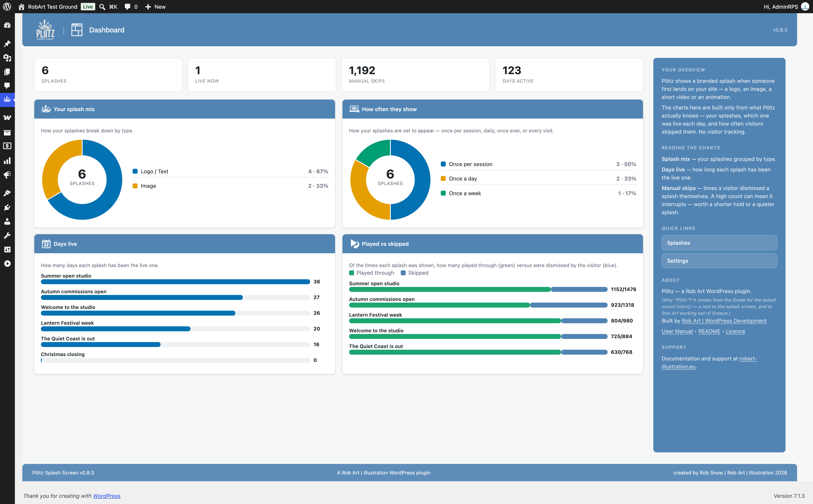Click the WordPress footer link
This screenshot has width=813, height=504.
[106, 496]
